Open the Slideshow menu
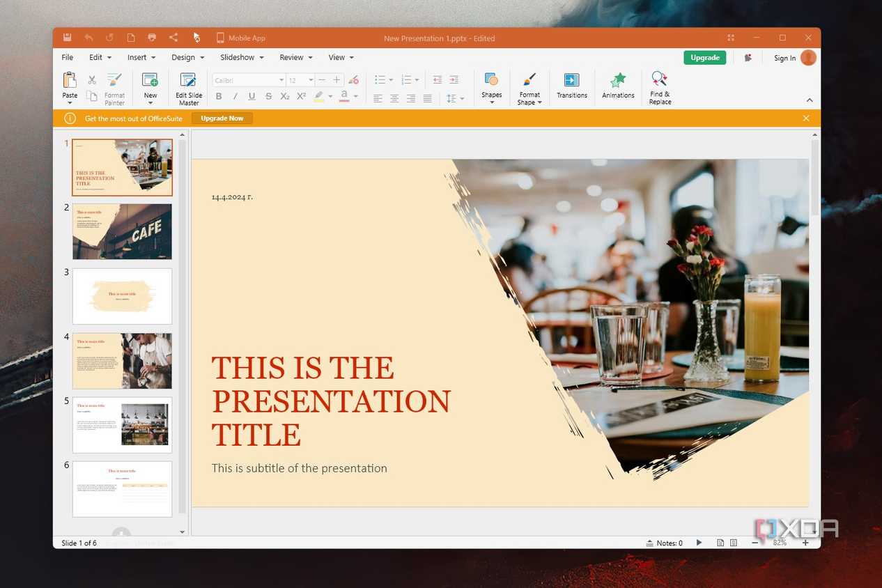Screen dimensions: 882x588 [x=242, y=57]
